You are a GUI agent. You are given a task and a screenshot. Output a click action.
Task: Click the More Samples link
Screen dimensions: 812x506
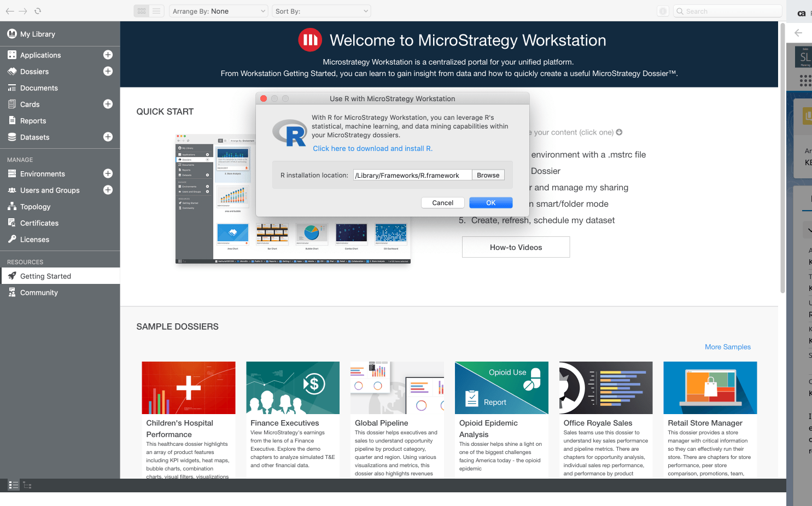coord(728,347)
